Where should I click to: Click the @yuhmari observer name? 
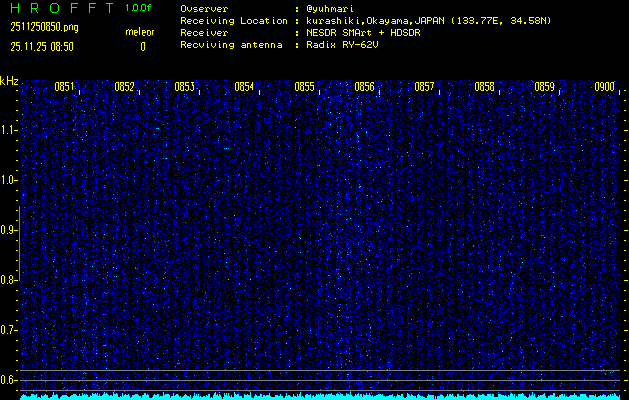pos(332,8)
